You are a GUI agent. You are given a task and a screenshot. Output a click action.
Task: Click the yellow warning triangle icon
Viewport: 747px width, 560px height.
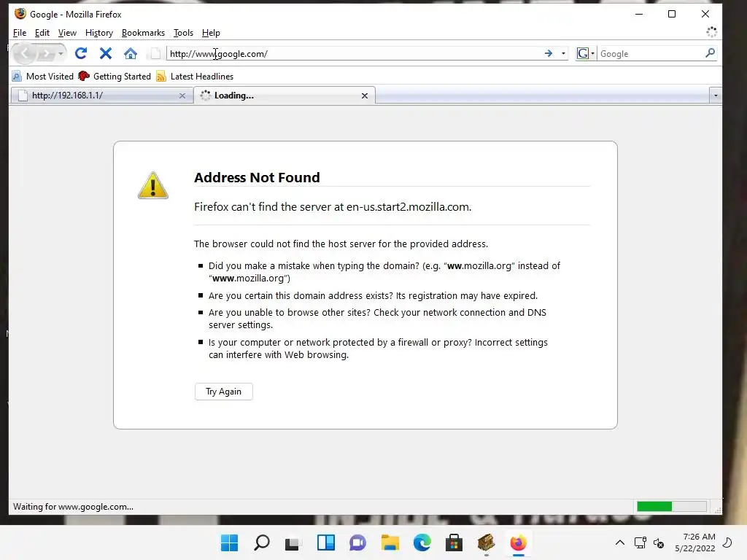(x=153, y=185)
